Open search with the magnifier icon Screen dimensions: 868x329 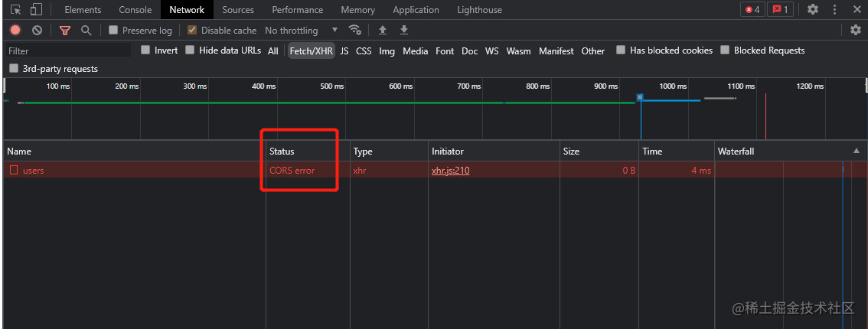pyautogui.click(x=86, y=31)
